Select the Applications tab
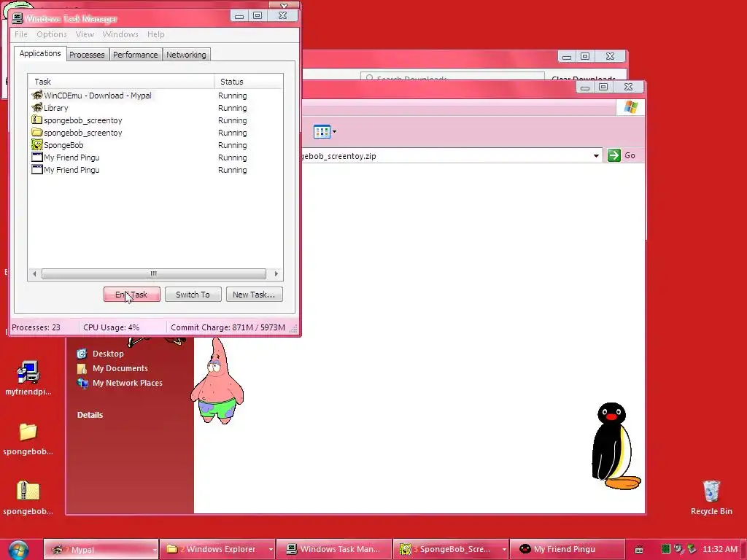This screenshot has height=560, width=747. click(40, 53)
